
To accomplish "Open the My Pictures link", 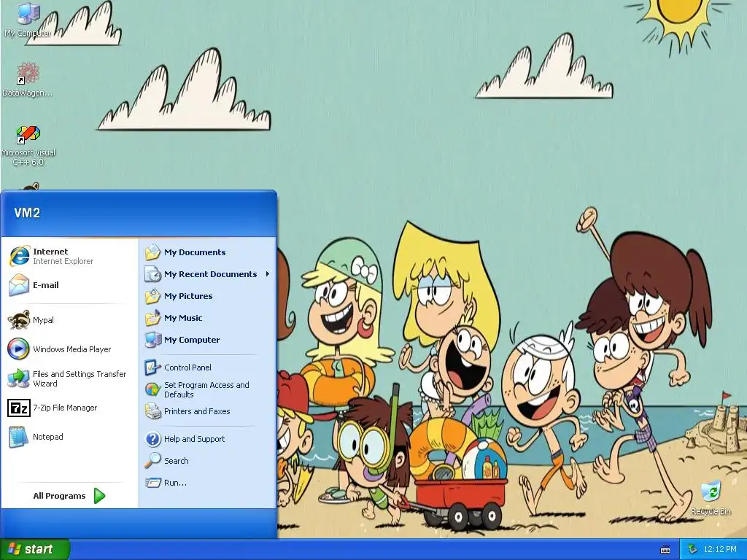I will 188,296.
